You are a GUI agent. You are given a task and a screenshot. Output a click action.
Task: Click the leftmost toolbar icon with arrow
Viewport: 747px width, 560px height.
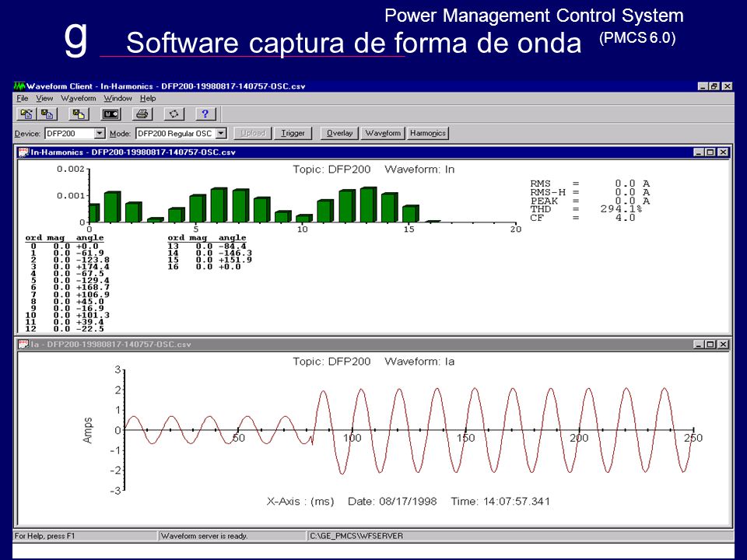pos(26,114)
